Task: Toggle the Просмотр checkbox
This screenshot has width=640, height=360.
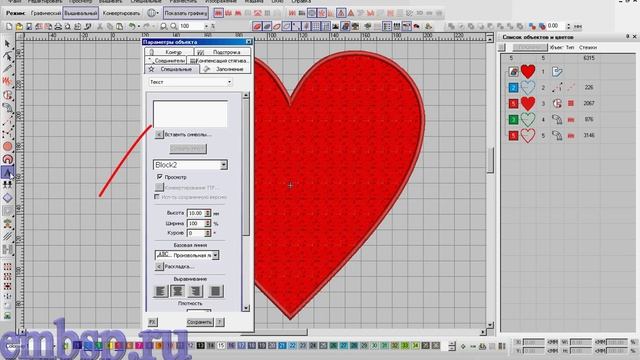Action: [160, 177]
